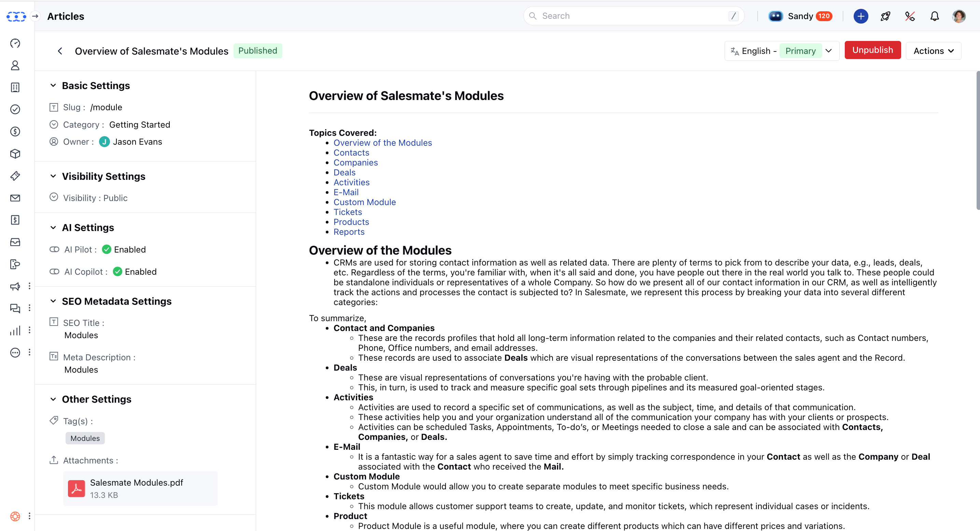This screenshot has height=531, width=980.
Task: Open the Actions dropdown menu
Action: click(x=933, y=51)
